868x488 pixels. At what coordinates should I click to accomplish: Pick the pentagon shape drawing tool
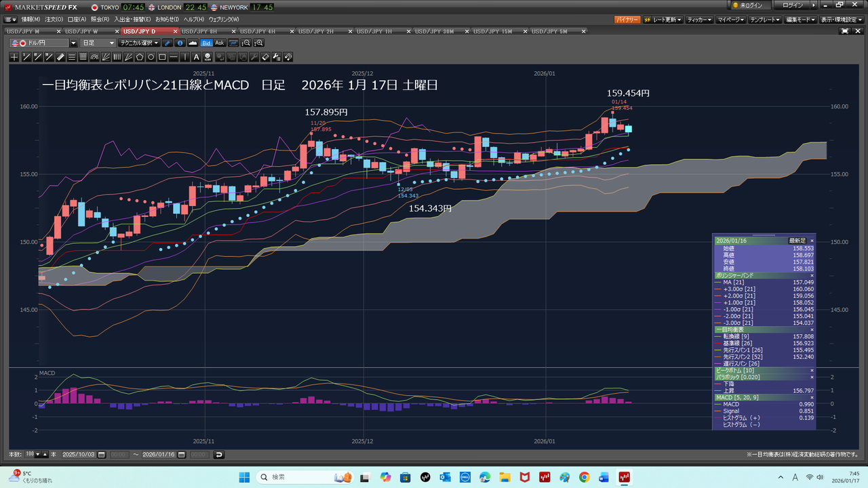[x=140, y=58]
